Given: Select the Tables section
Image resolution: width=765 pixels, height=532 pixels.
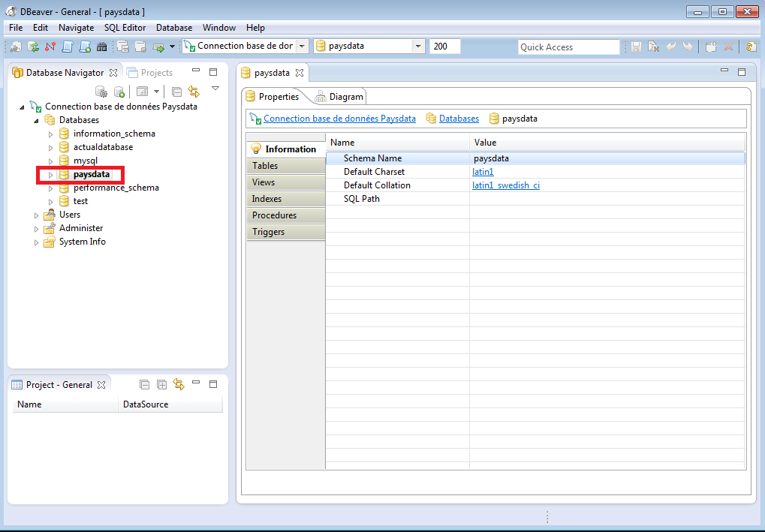Looking at the screenshot, I should (286, 166).
